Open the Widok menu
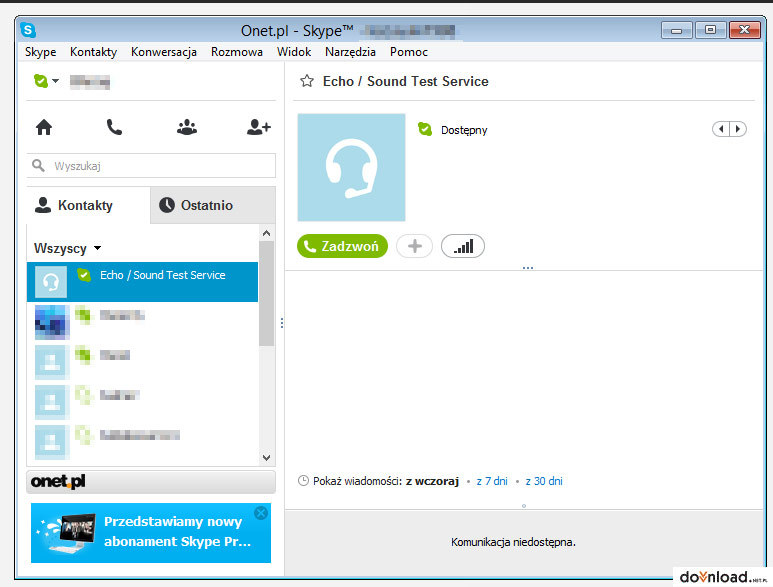773x587 pixels. pos(294,52)
